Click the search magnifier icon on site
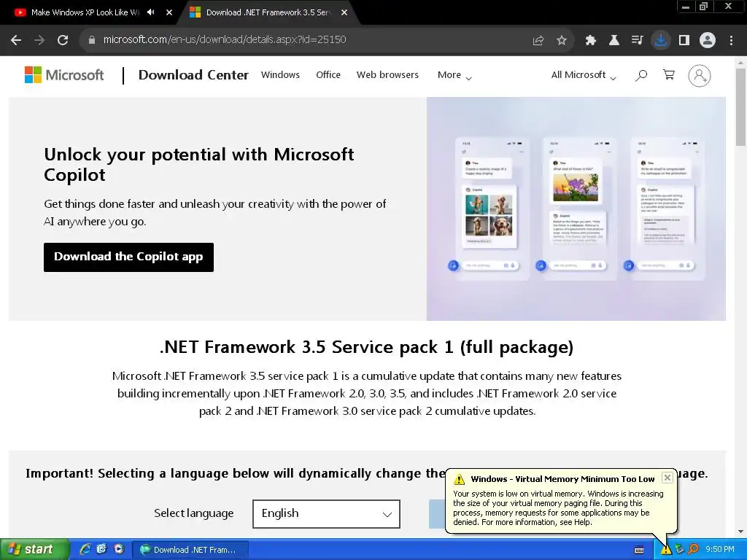The width and height of the screenshot is (747, 560). point(641,75)
